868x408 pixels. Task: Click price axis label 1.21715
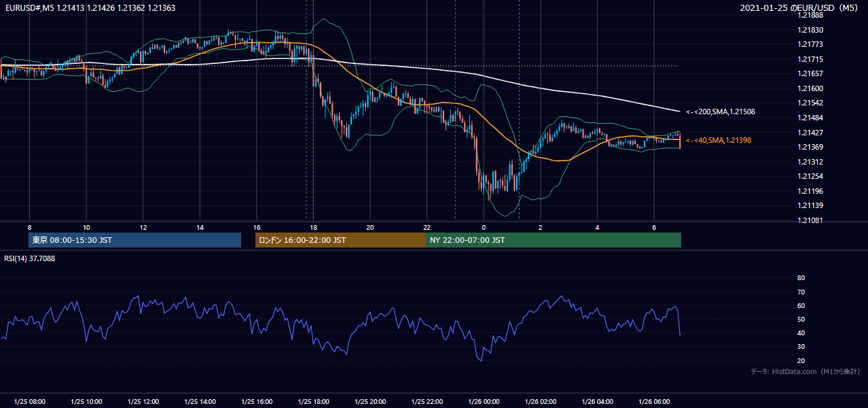810,59
